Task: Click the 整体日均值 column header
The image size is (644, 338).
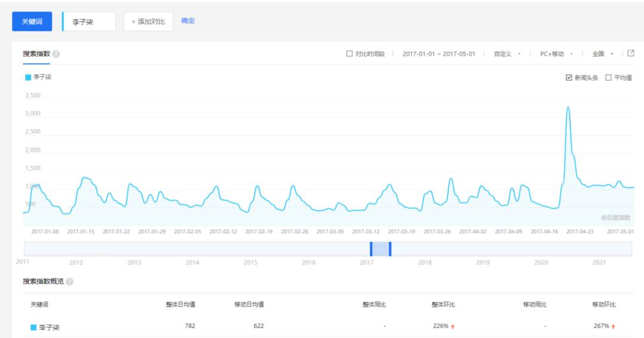Action: coord(180,305)
